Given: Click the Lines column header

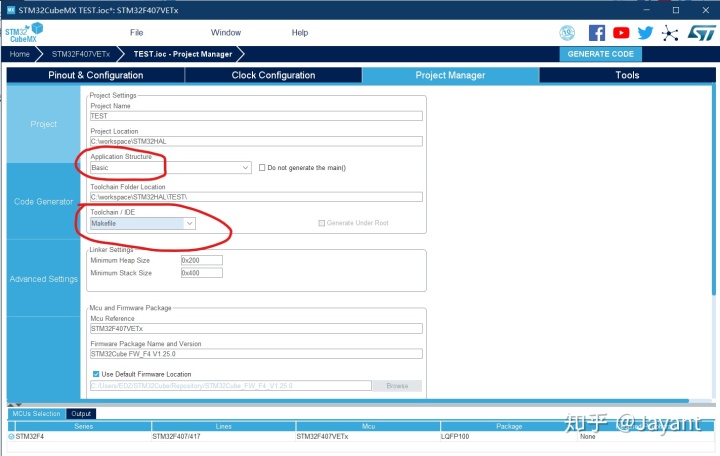Looking at the screenshot, I should tap(224, 427).
